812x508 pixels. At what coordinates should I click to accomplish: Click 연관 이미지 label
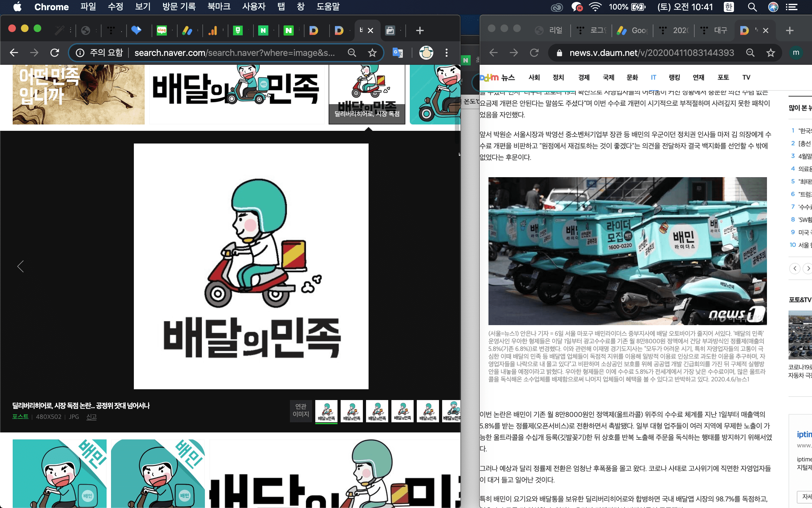tap(301, 410)
